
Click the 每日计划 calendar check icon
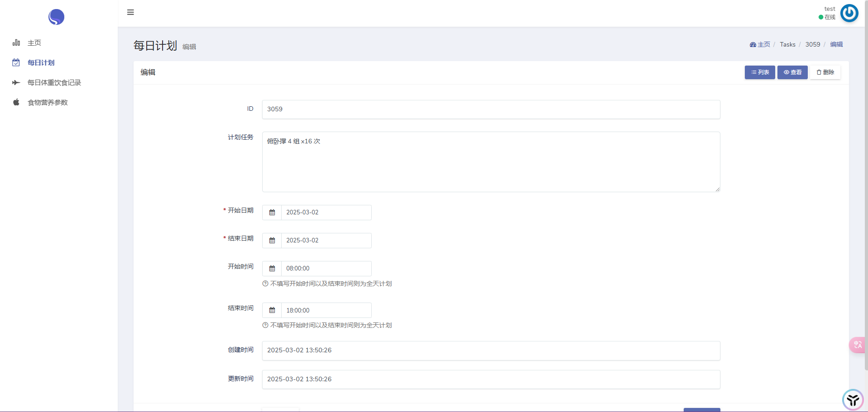(16, 62)
